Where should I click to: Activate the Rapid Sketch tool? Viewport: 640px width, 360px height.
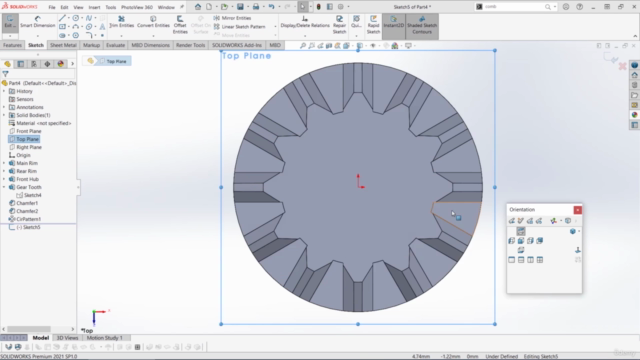point(373,24)
